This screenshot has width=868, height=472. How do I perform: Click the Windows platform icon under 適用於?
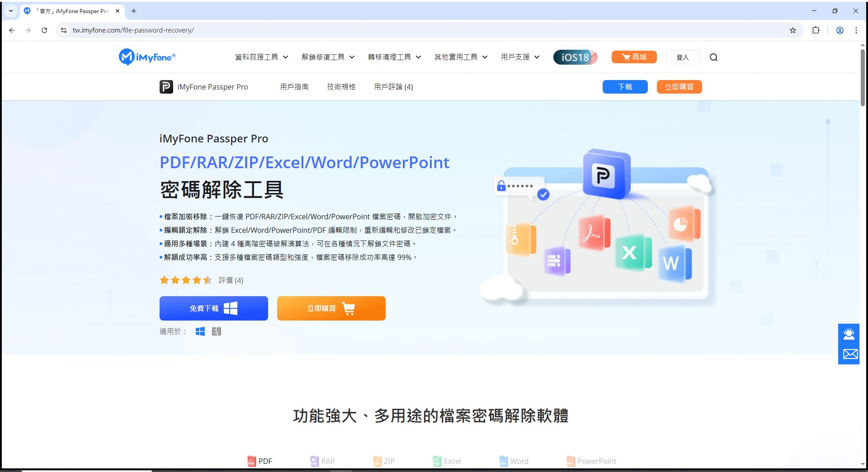(x=200, y=331)
